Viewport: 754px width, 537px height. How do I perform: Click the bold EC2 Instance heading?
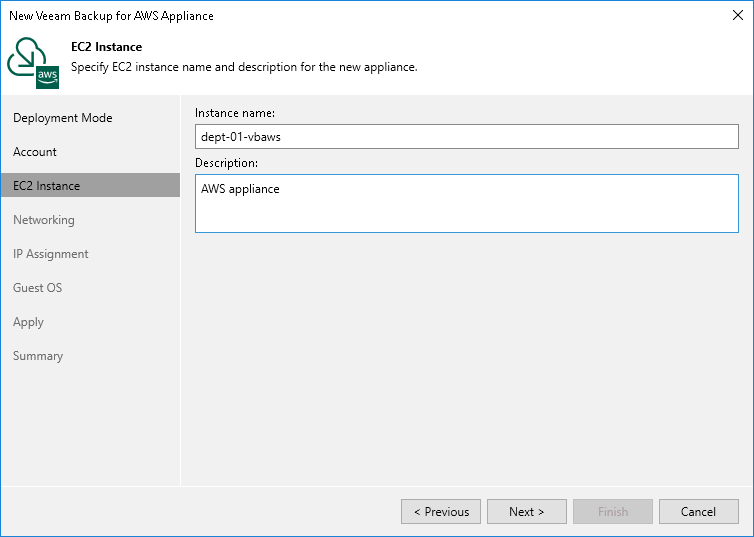(x=107, y=47)
